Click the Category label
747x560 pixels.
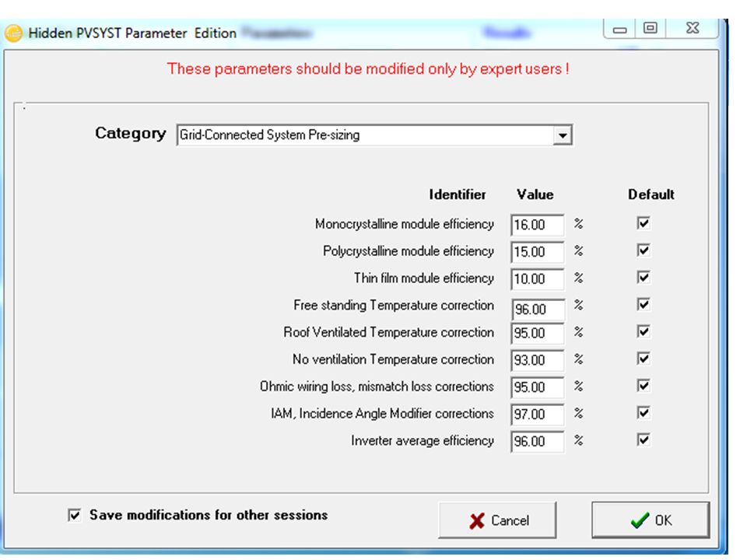pos(131,133)
